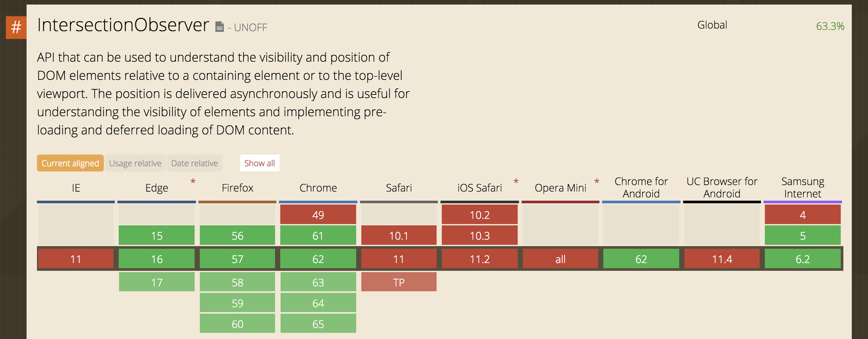This screenshot has height=339, width=868.
Task: Click the Chrome for Android column header
Action: click(641, 188)
